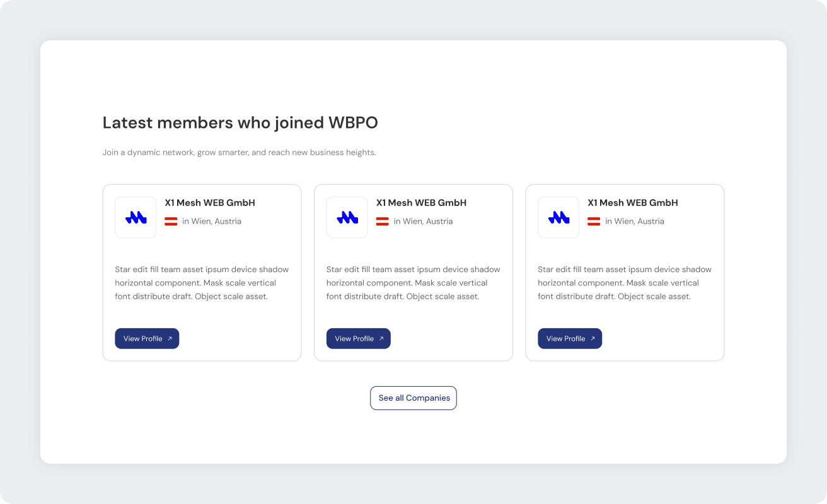Click "in Wien, Austria" text in first card
827x504 pixels.
tap(212, 221)
